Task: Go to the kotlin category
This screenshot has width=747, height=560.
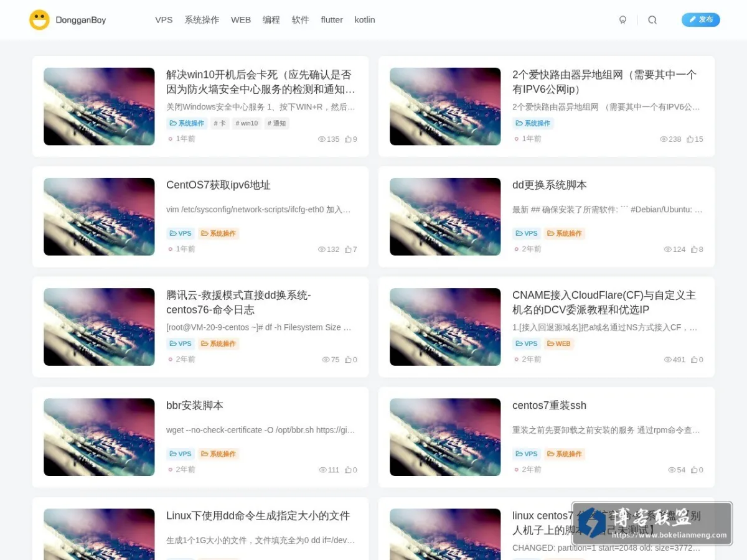Action: 365,20
